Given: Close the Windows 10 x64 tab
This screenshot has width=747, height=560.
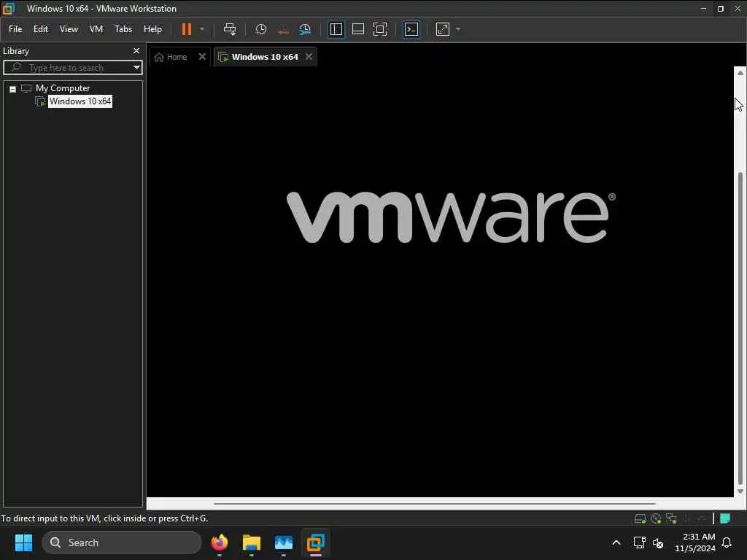Looking at the screenshot, I should click(x=309, y=57).
